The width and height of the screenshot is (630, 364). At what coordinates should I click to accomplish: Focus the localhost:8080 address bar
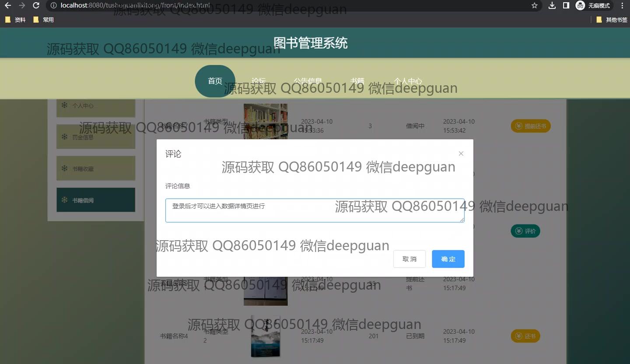[x=289, y=6]
